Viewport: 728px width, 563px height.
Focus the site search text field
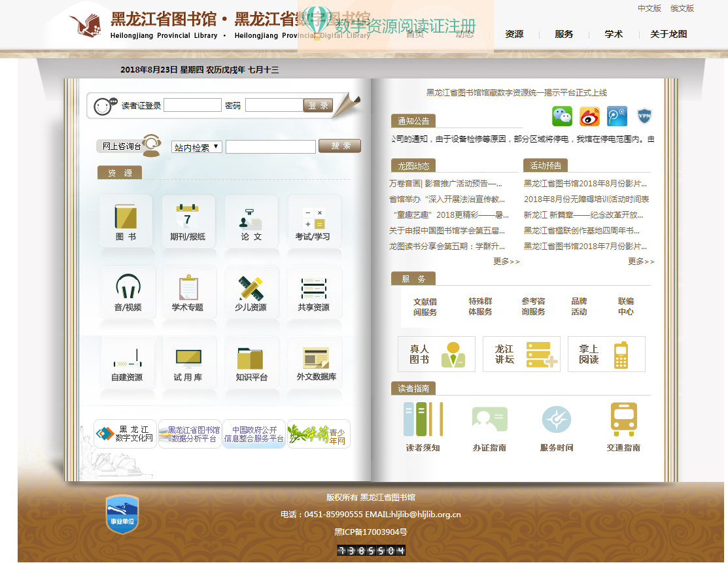point(271,146)
